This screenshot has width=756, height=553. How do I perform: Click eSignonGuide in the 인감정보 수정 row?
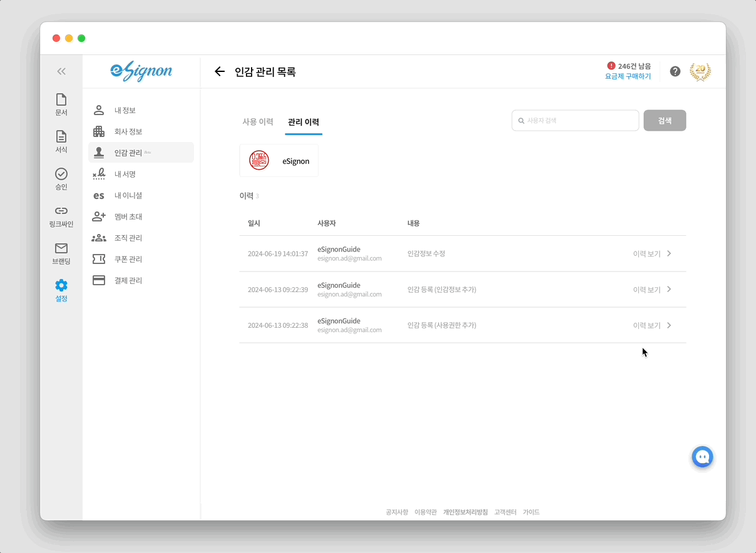[339, 249]
